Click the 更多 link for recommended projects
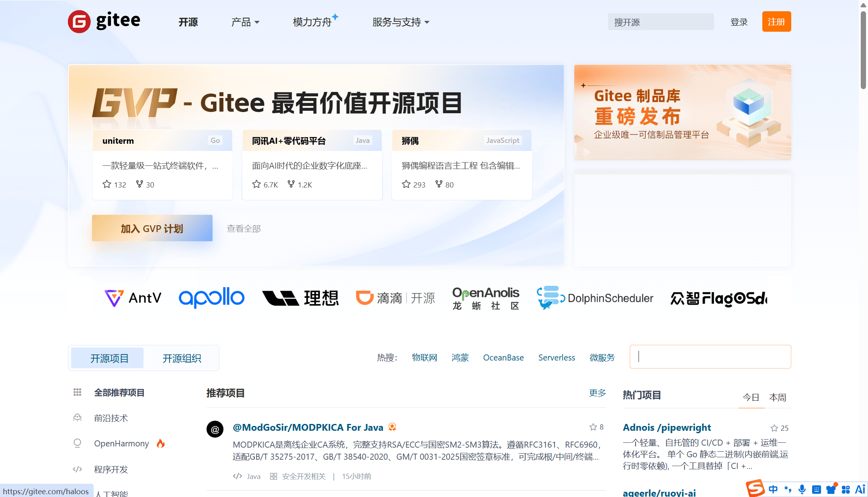 [x=598, y=393]
